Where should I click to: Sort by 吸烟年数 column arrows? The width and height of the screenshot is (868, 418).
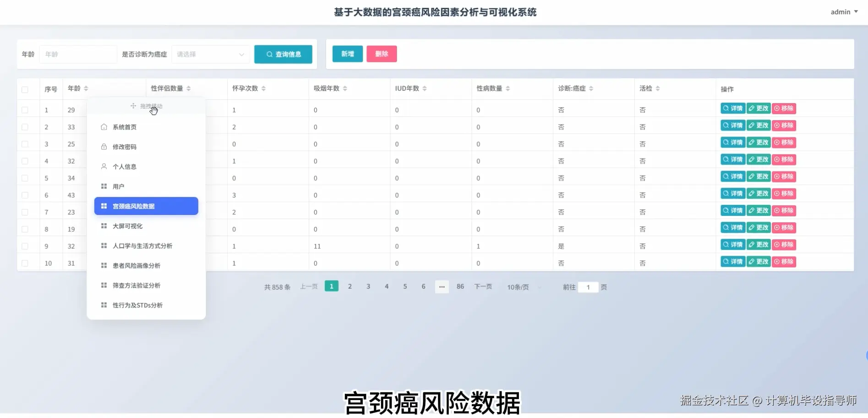click(x=345, y=88)
